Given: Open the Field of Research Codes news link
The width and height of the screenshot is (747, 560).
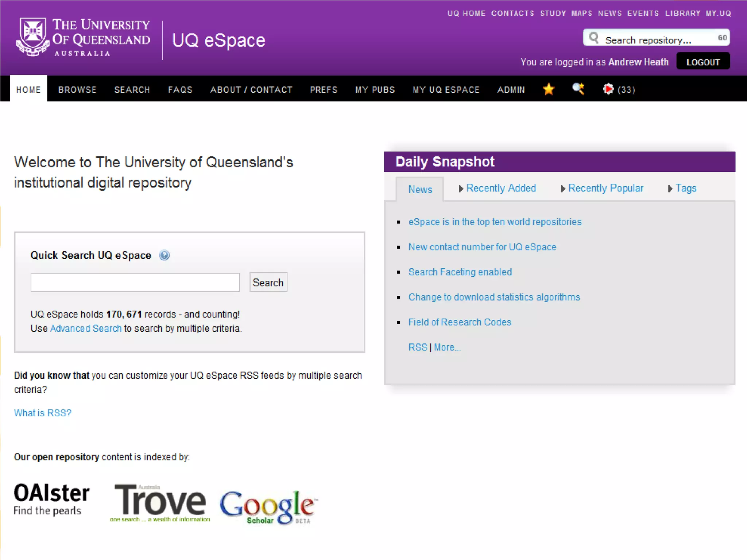Looking at the screenshot, I should click(x=460, y=322).
